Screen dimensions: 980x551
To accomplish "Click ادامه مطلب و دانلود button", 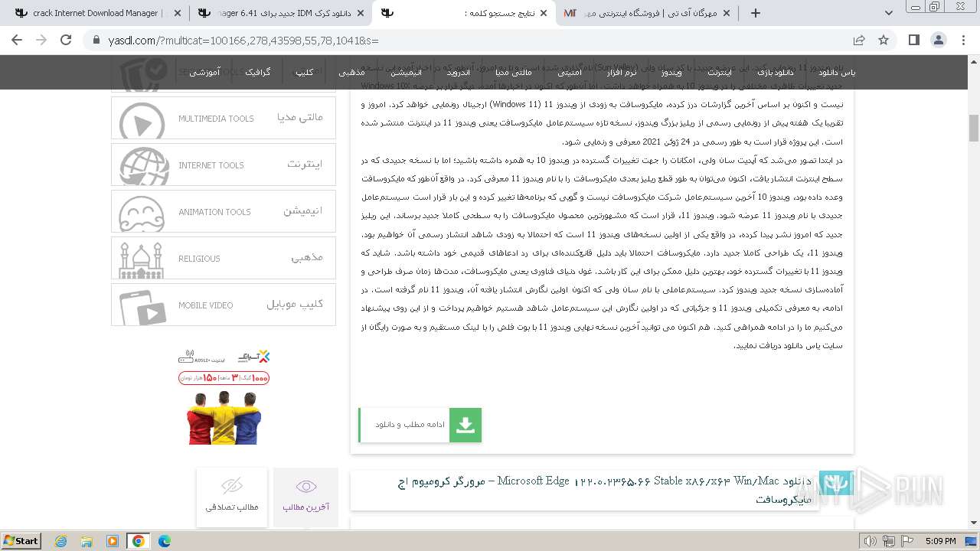I will (420, 425).
